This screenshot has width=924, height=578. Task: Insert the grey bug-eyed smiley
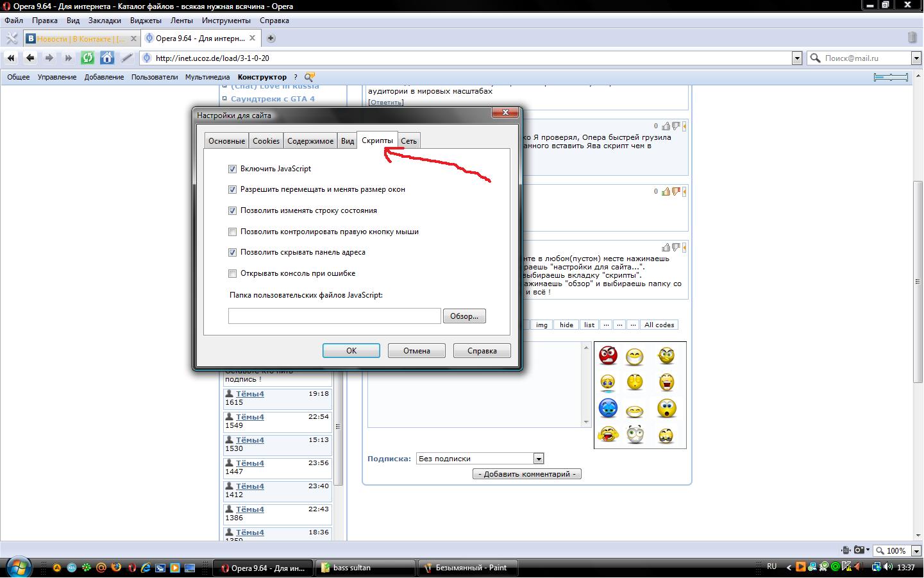coord(635,434)
